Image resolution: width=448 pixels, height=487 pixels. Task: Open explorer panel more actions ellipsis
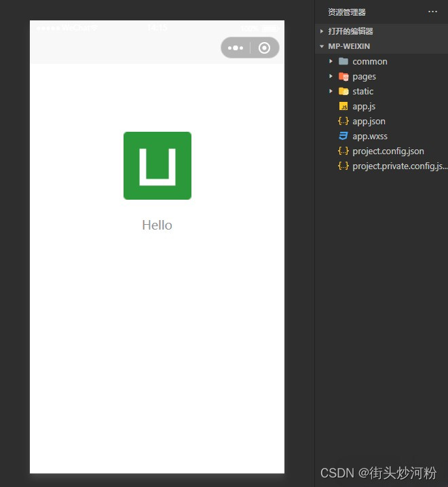click(432, 12)
